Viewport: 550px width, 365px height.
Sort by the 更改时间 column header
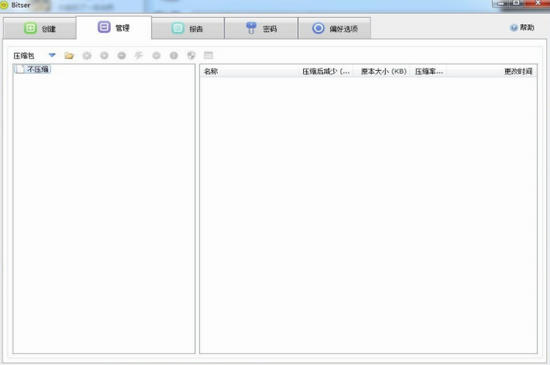tap(492, 72)
